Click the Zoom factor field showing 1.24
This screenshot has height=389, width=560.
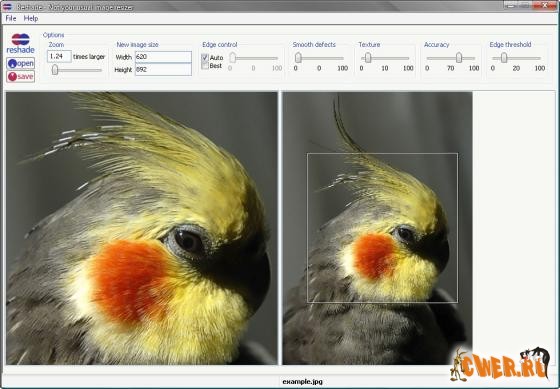tap(59, 56)
